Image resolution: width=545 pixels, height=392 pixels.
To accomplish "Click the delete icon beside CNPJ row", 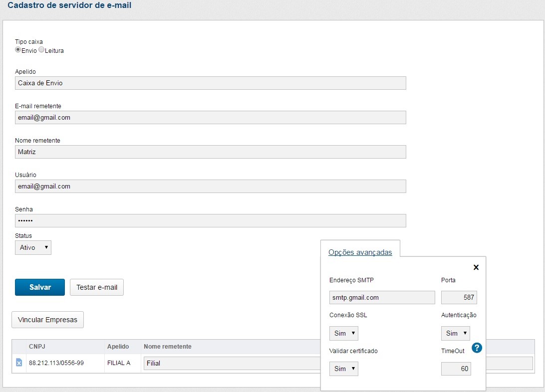I will 19,363.
